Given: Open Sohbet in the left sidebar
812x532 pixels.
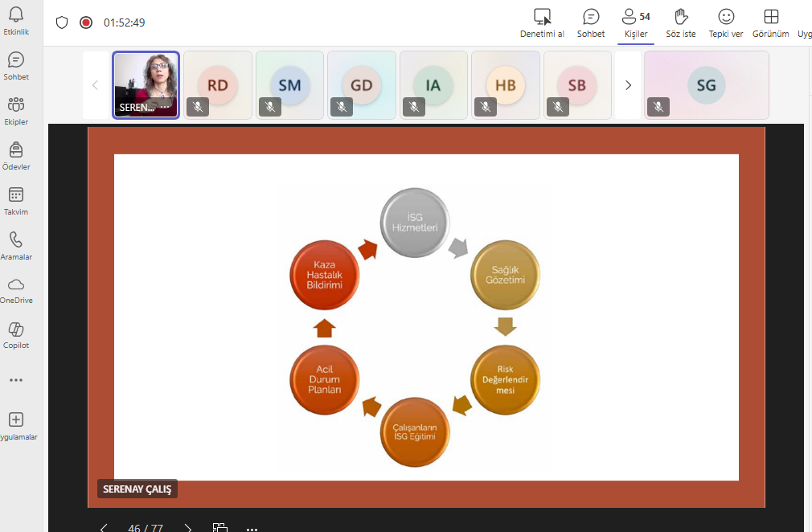Looking at the screenshot, I should pos(15,61).
